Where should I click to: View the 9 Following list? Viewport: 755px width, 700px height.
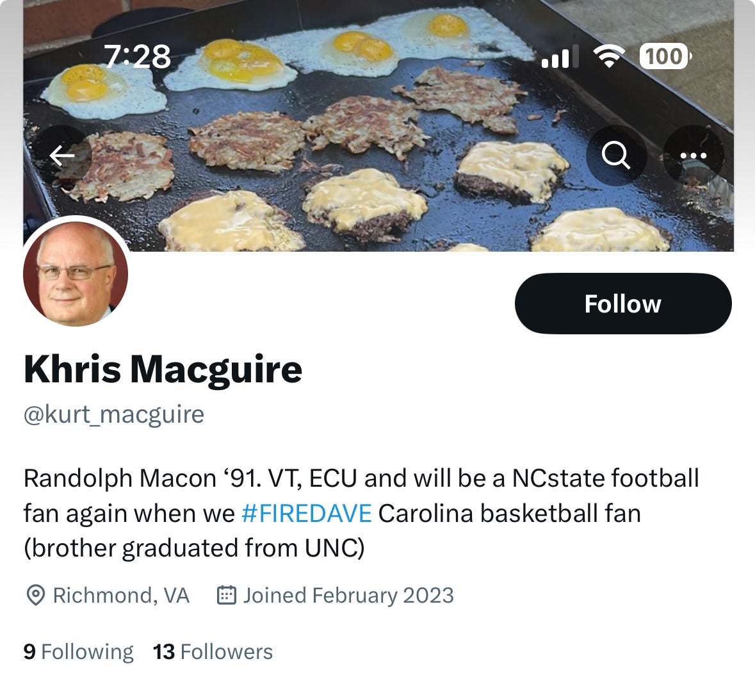[x=78, y=652]
